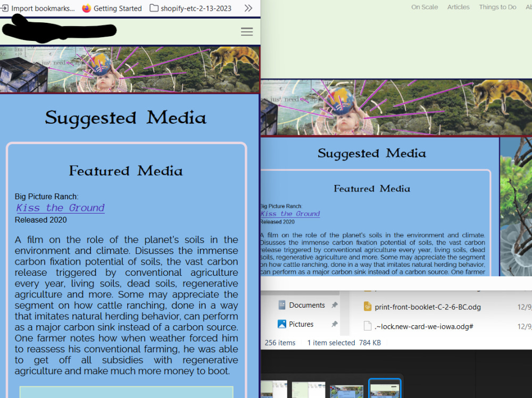Open Documents in File Explorer sidebar

[307, 305]
